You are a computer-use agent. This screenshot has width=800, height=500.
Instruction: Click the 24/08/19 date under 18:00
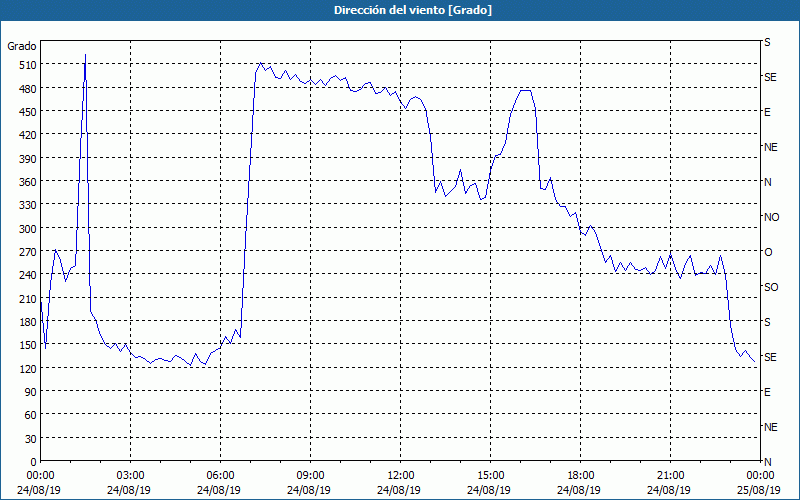tap(579, 490)
